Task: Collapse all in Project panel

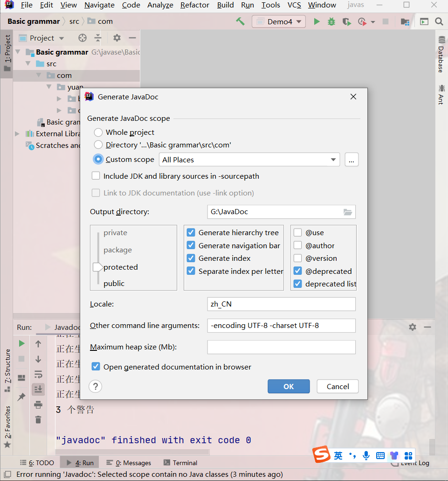Action: click(98, 38)
